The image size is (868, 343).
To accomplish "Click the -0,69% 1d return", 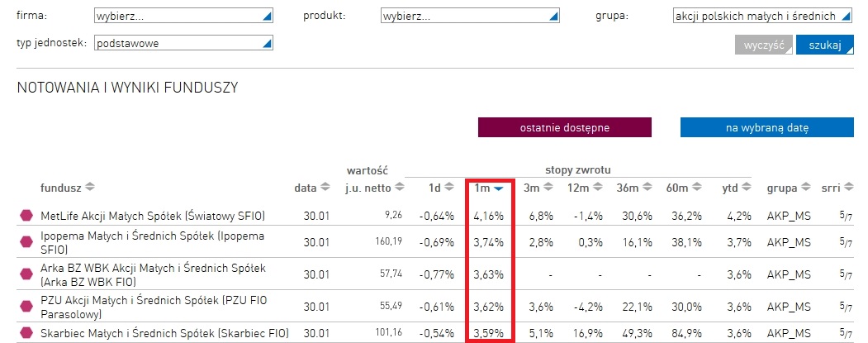I will coord(437,242).
